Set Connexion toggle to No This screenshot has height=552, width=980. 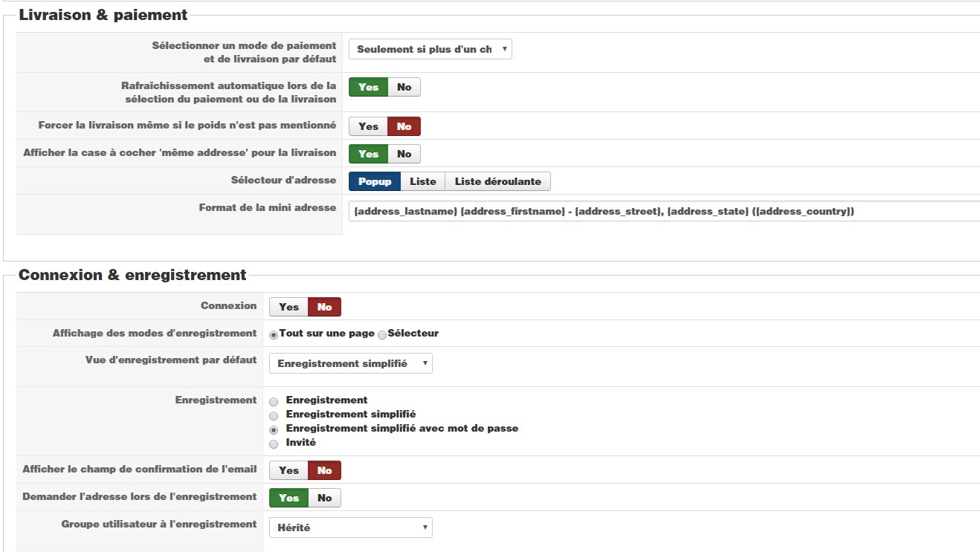click(x=324, y=307)
